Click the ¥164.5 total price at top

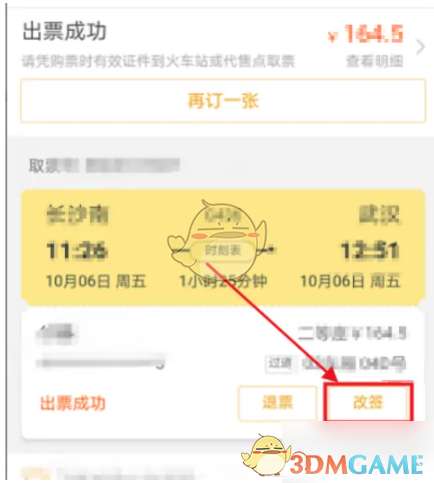365,34
